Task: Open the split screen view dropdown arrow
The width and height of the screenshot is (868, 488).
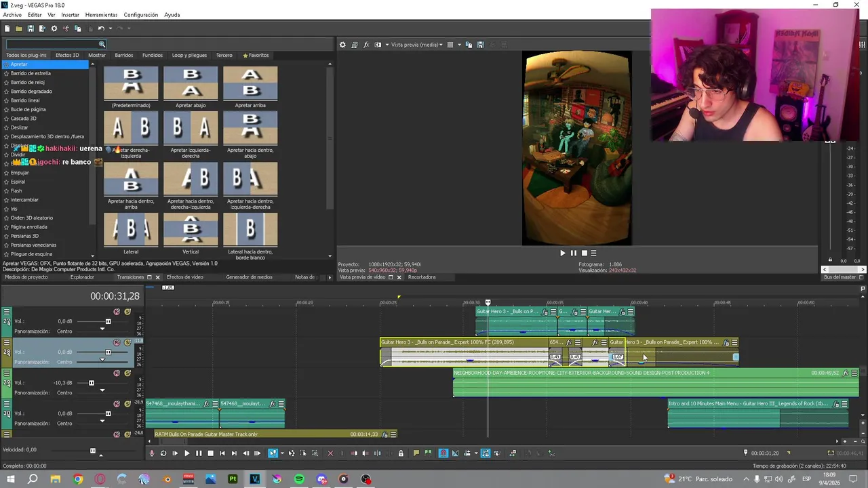Action: pyautogui.click(x=387, y=45)
